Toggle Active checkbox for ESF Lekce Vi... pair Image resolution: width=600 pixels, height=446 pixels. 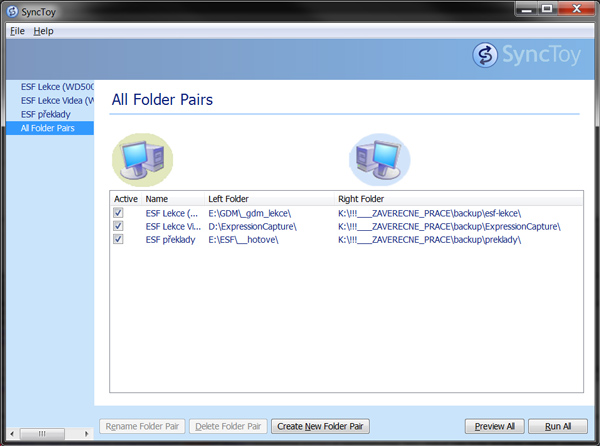(x=119, y=226)
